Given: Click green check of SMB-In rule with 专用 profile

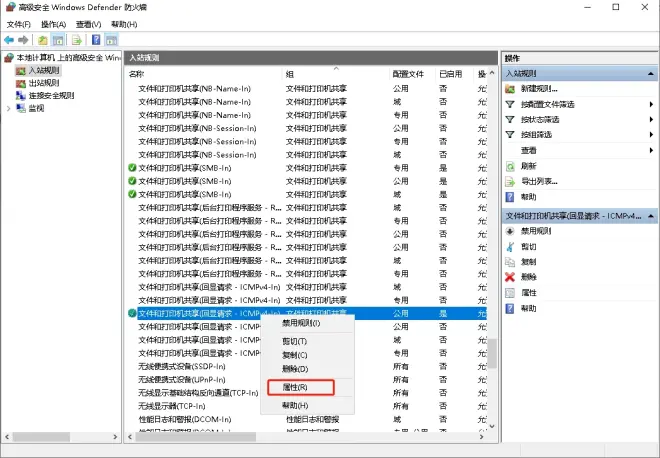Looking at the screenshot, I should point(132,168).
